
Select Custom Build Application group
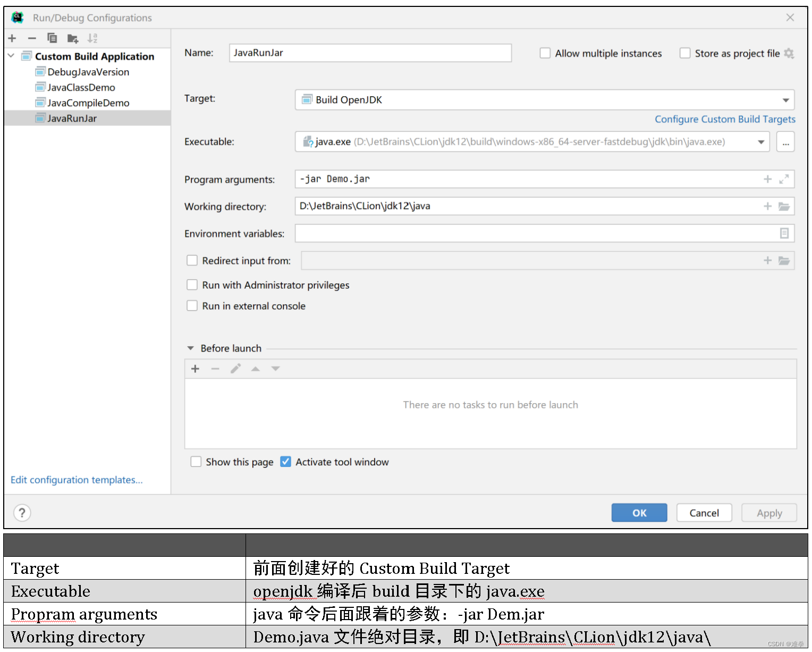tap(87, 56)
